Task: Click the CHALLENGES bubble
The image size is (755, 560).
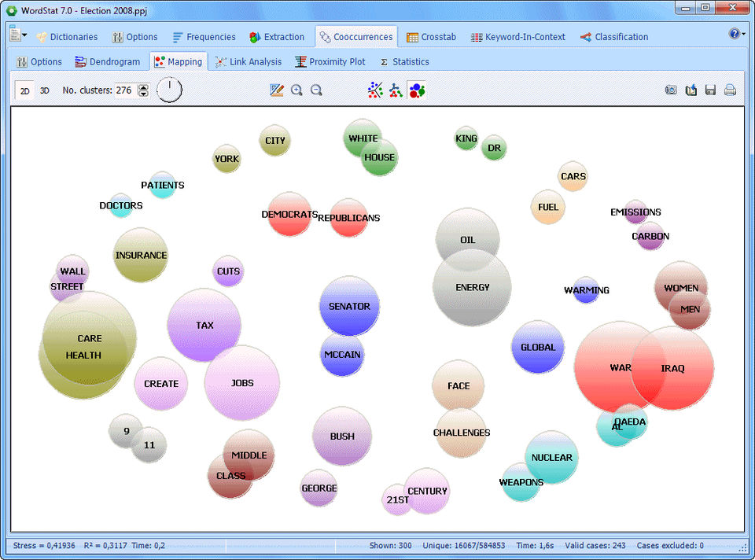Action: click(462, 433)
